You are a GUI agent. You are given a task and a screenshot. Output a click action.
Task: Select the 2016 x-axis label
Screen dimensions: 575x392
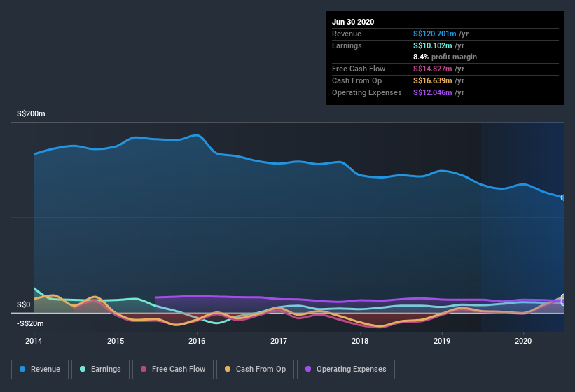point(197,341)
